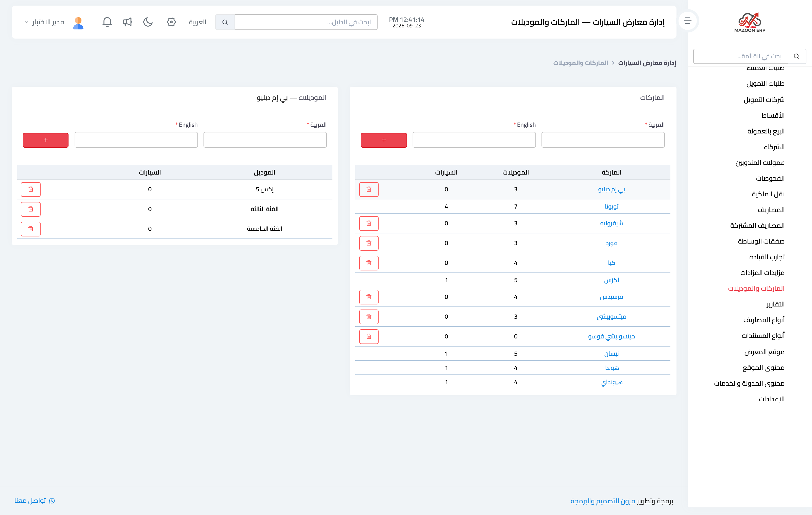
Task: Select the مرسيدس brand link
Action: pos(611,297)
